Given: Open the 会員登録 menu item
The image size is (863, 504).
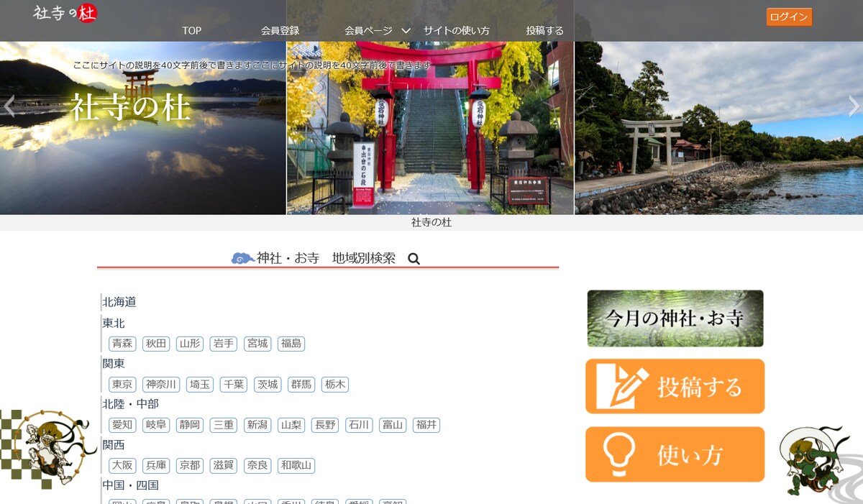Looking at the screenshot, I should click(280, 31).
